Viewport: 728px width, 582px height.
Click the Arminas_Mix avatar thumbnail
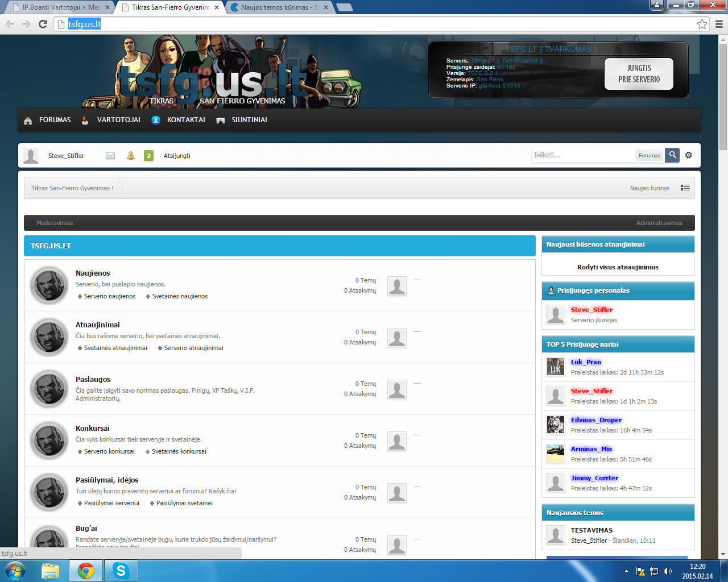click(x=555, y=454)
